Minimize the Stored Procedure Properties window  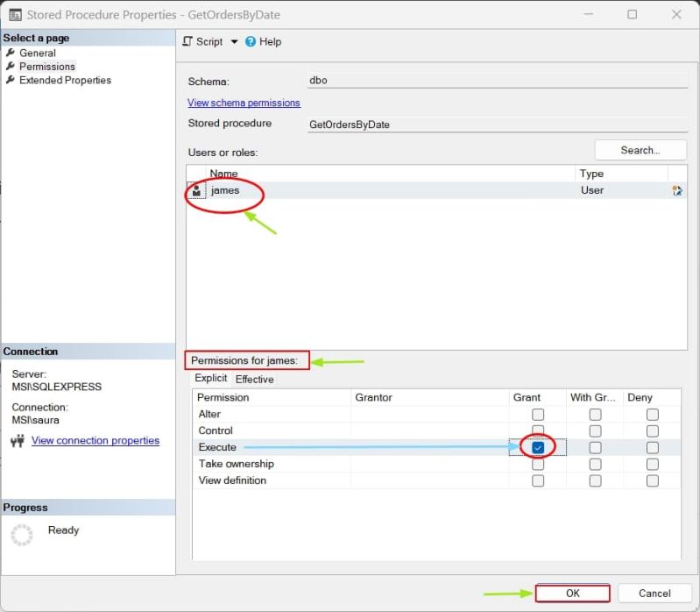point(589,14)
